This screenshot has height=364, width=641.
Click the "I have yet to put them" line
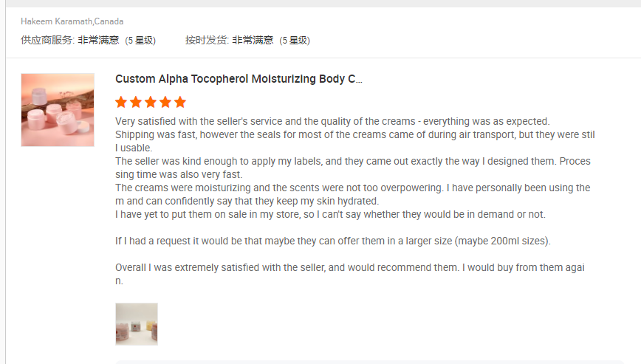coord(330,215)
